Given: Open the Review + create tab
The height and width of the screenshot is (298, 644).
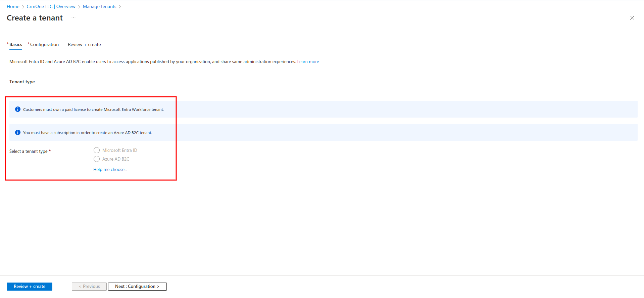Looking at the screenshot, I should tap(84, 44).
